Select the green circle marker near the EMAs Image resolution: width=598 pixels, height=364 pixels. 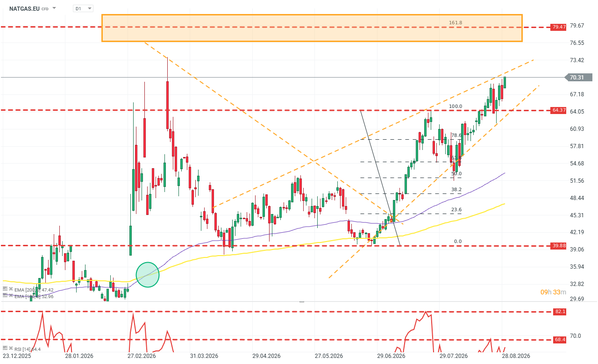click(x=148, y=275)
